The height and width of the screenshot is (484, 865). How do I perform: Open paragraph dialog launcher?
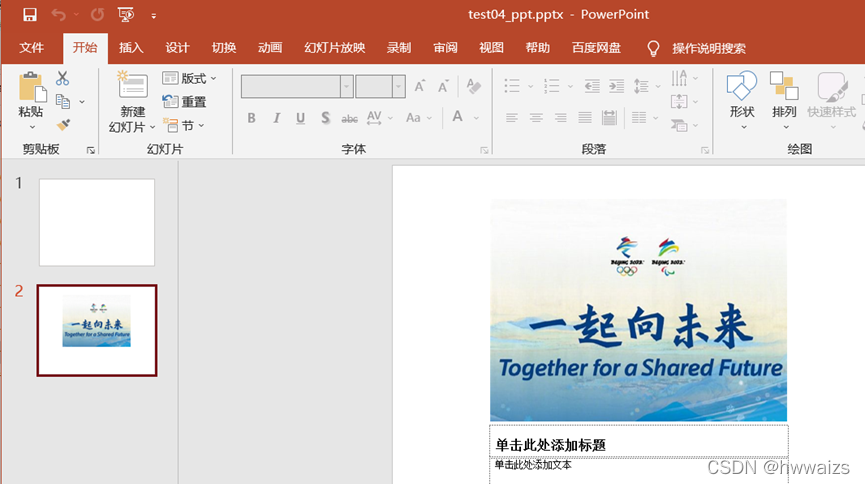705,151
